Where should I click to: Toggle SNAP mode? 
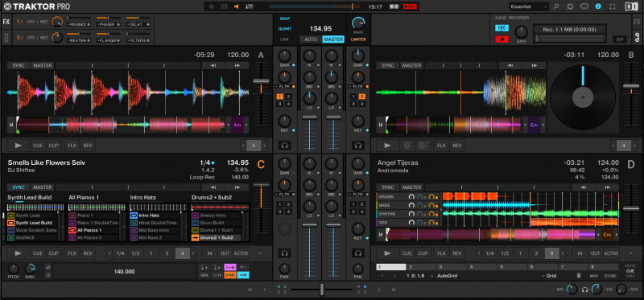[x=285, y=18]
